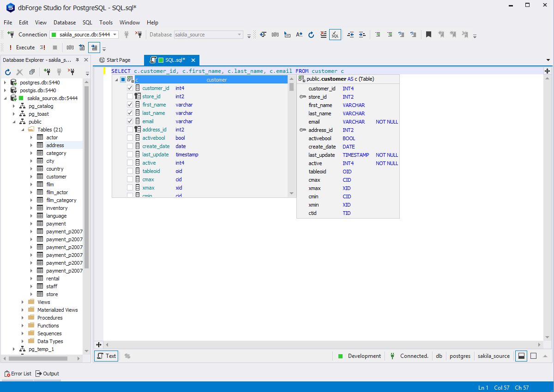Open the Database menu
The width and height of the screenshot is (554, 392).
pyautogui.click(x=65, y=22)
